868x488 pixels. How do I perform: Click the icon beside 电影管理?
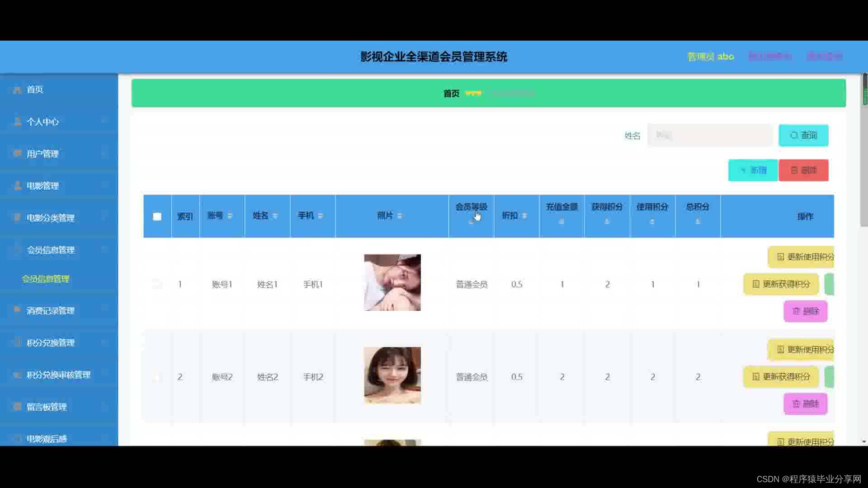17,186
